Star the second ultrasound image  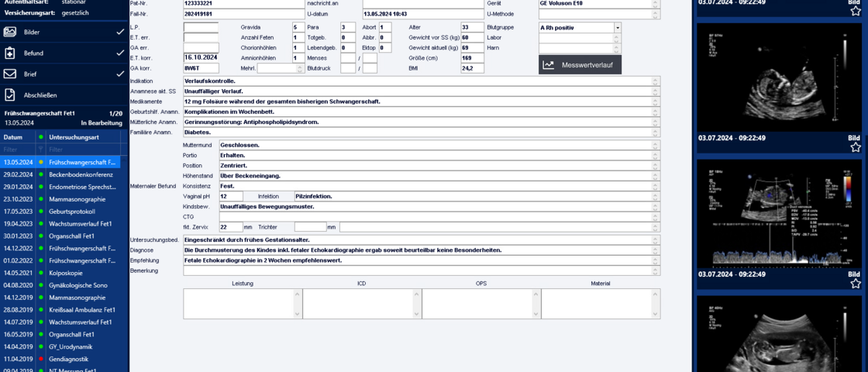pos(856,147)
